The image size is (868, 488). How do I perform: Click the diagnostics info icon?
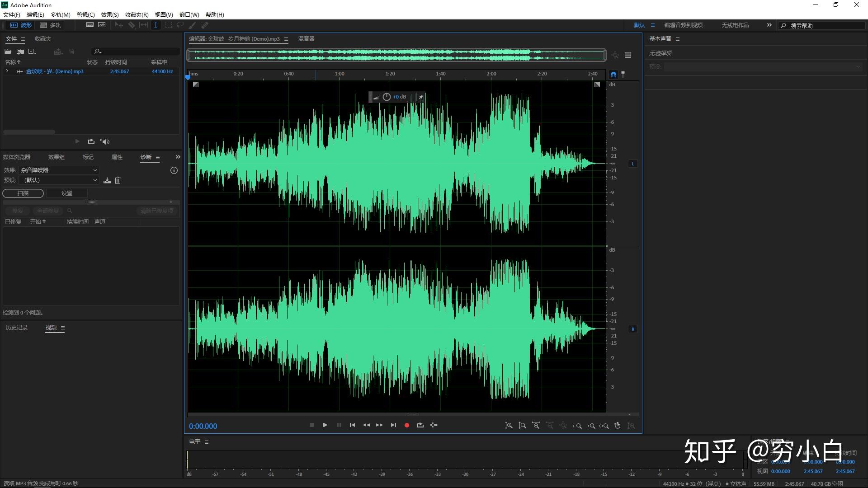click(174, 170)
